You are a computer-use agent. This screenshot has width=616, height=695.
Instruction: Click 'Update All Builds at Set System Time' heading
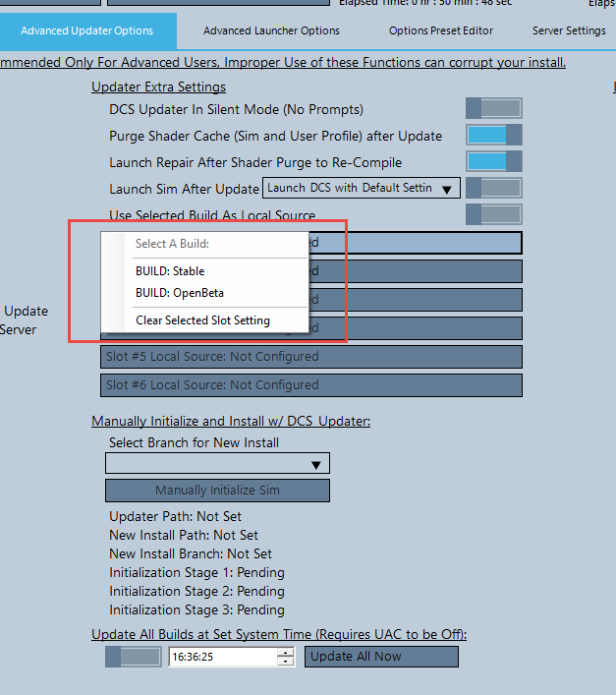click(x=279, y=634)
